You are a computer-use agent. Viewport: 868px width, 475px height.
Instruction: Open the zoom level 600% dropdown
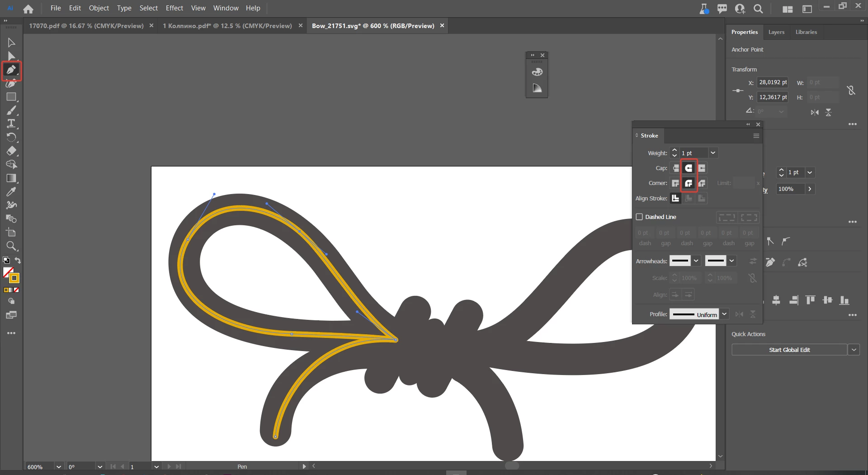58,466
